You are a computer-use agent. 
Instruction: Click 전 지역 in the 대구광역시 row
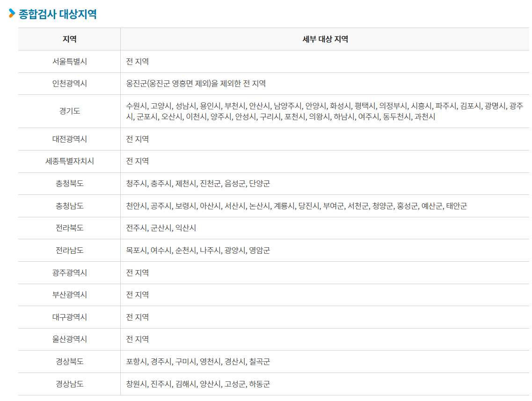tap(138, 317)
